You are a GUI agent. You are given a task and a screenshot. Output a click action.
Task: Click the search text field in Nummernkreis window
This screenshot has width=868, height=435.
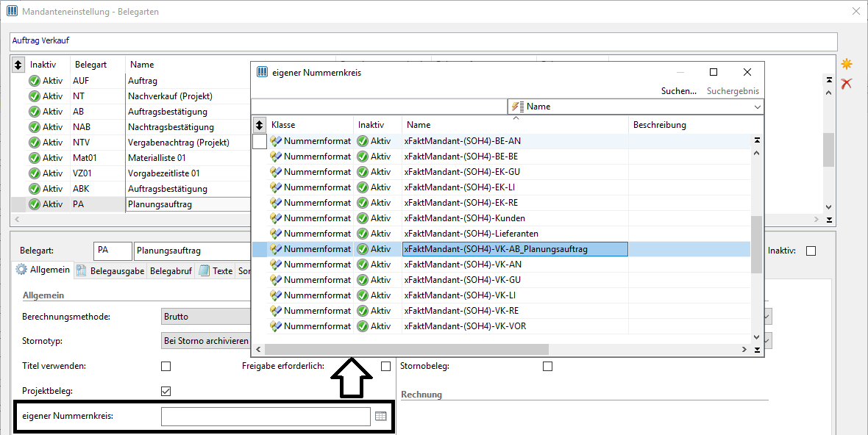(x=379, y=107)
